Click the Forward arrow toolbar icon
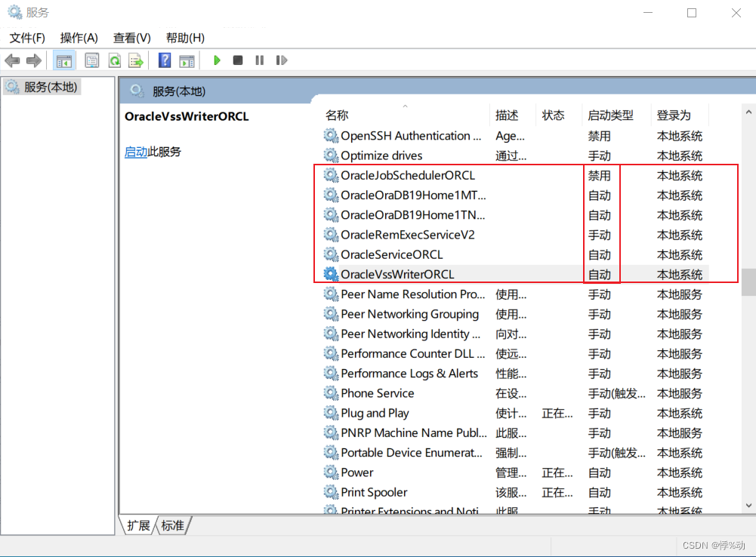This screenshot has width=756, height=557. tap(34, 60)
